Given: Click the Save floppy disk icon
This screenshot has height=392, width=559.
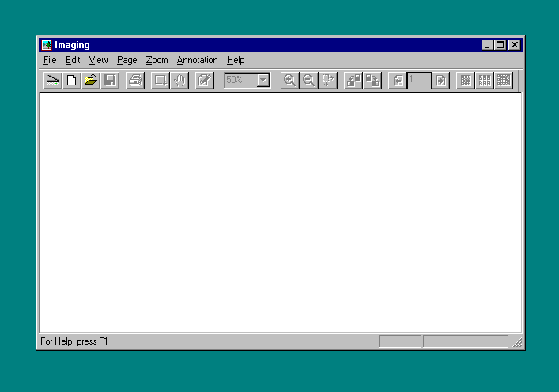Looking at the screenshot, I should pos(110,80).
